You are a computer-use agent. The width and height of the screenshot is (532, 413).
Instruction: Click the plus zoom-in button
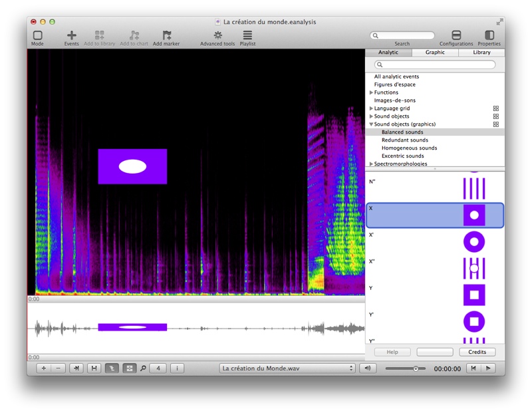click(x=43, y=368)
